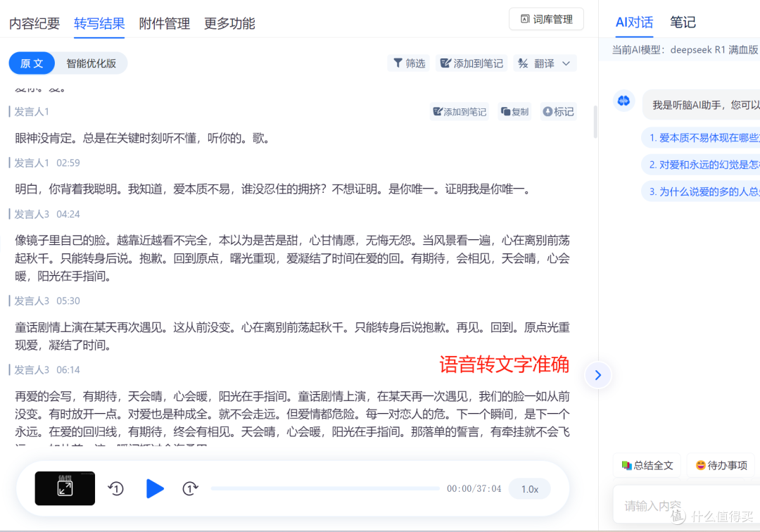
Task: Select speaker label 发言人3 at 04:24
Action: click(32, 214)
